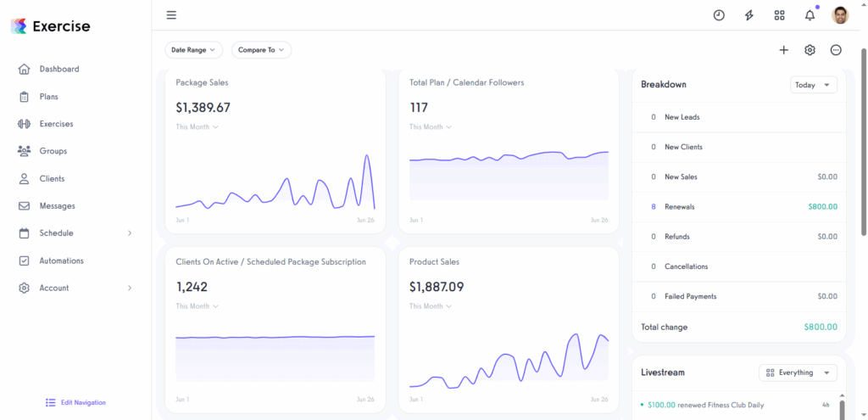Click the lightning bolt quick actions icon

pyautogui.click(x=748, y=15)
